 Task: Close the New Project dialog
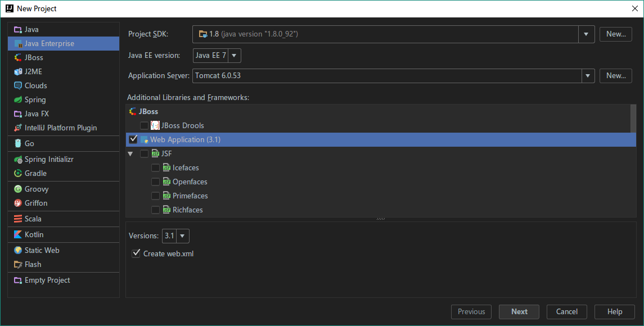634,8
